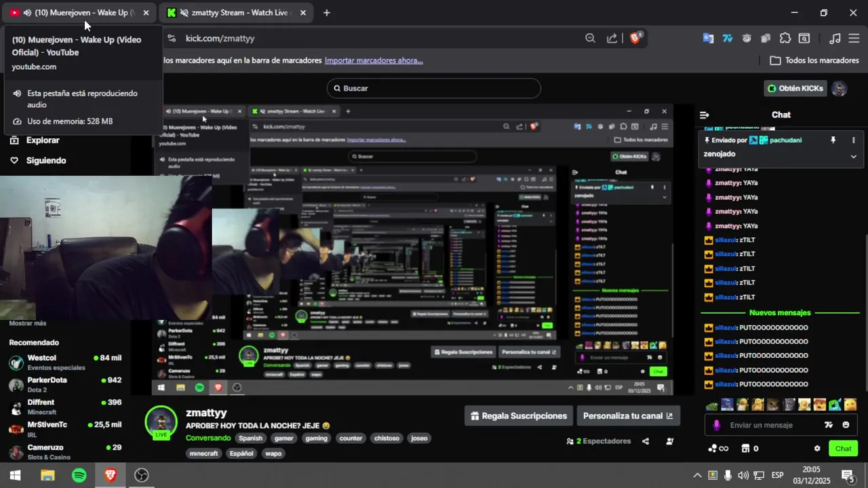
Task: Send message with green Chat button
Action: 844,449
